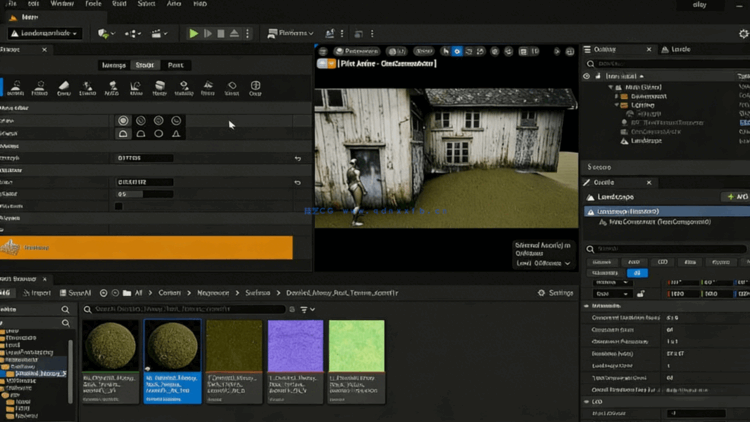750x422 pixels.
Task: Collapse the Lighting folder in Outliner
Action: click(617, 105)
